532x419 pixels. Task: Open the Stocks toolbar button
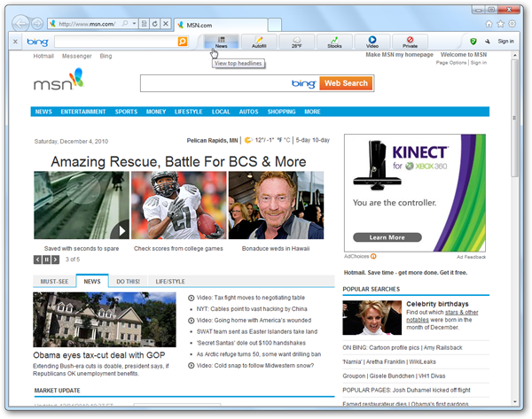(334, 42)
